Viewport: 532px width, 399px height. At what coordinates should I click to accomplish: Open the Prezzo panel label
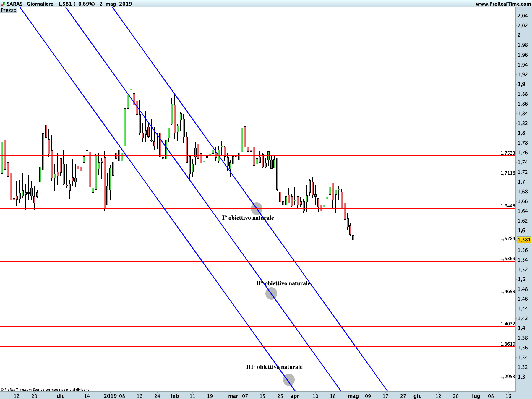[9, 10]
